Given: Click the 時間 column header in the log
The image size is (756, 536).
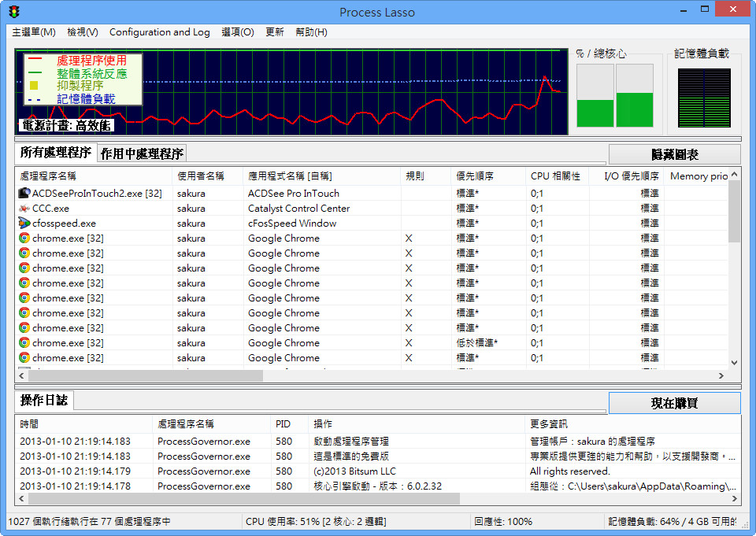Looking at the screenshot, I should 84,423.
